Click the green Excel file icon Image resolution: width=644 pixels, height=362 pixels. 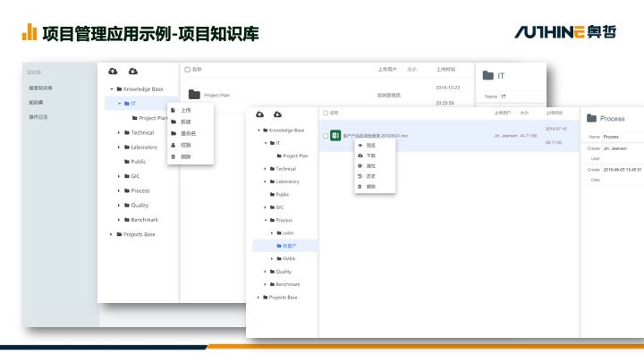click(335, 136)
